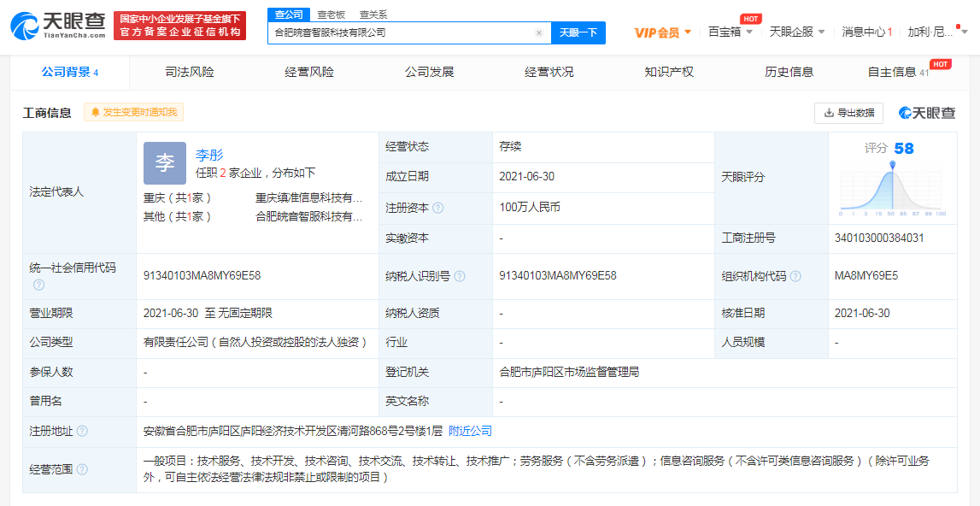
Task: Click help icon beside 组织机构代码
Action: pos(795,276)
